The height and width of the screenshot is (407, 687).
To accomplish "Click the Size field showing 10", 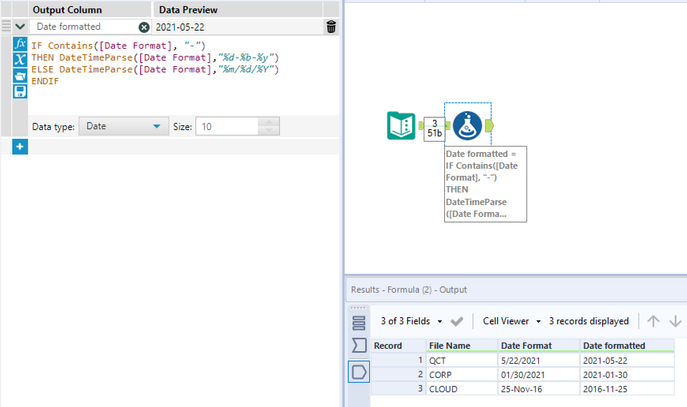I will [x=227, y=127].
